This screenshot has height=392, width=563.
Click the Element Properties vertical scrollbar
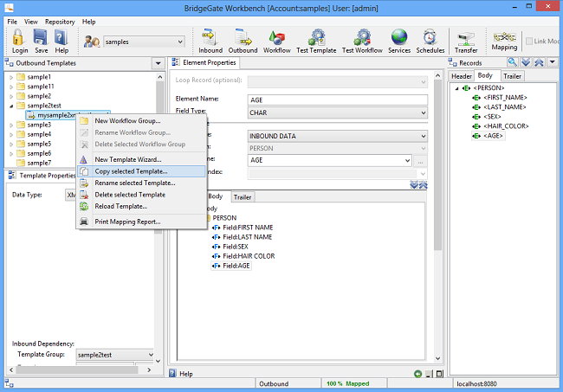pos(437,165)
